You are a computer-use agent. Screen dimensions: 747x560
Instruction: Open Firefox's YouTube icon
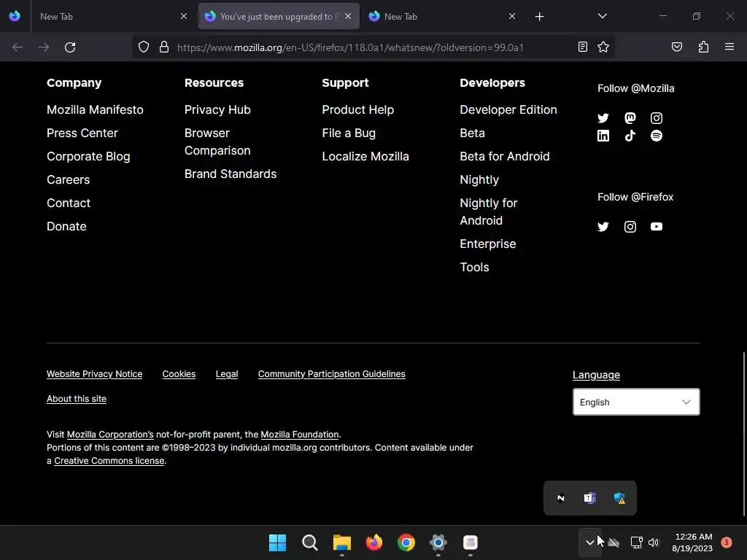656,227
